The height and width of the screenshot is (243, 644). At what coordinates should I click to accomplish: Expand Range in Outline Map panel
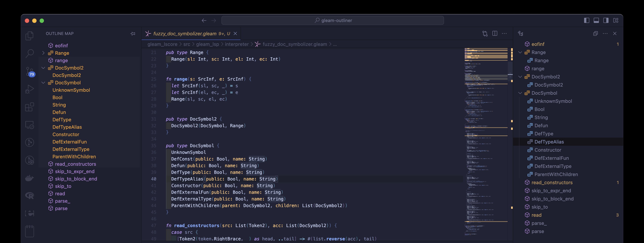(x=43, y=53)
